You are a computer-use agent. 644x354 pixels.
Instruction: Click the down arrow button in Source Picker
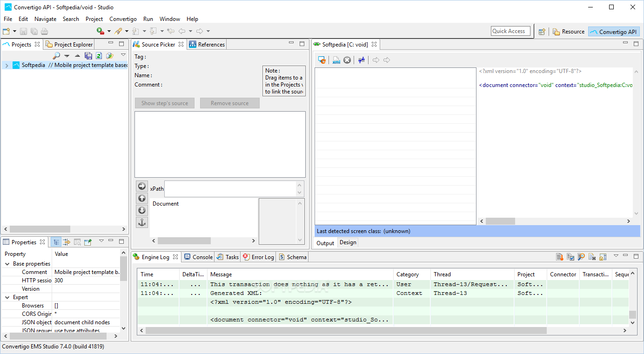[x=142, y=210]
